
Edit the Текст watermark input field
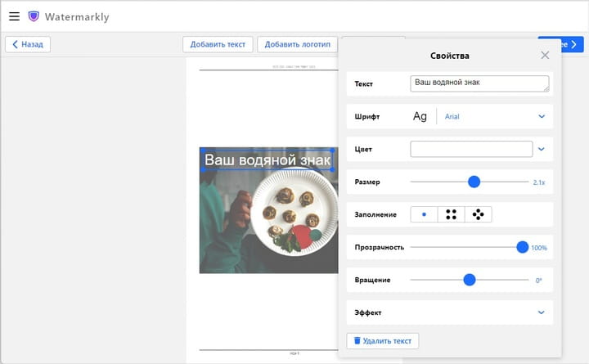[479, 83]
